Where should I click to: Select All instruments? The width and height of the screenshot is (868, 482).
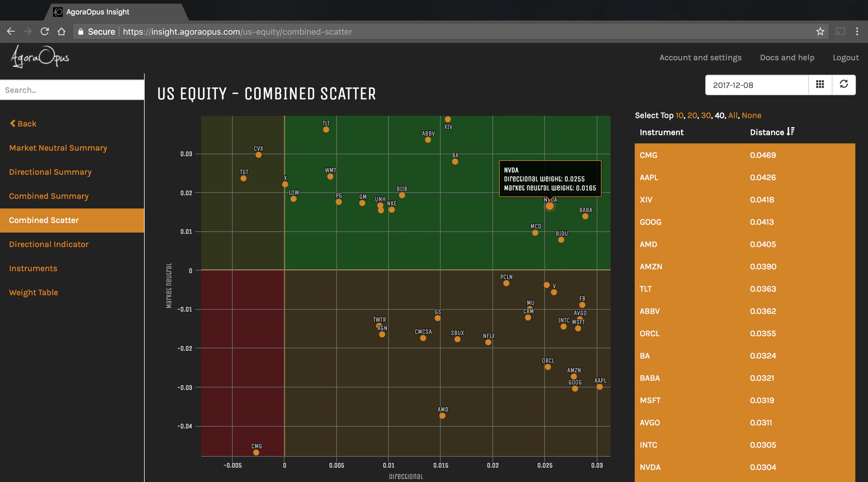[733, 116]
